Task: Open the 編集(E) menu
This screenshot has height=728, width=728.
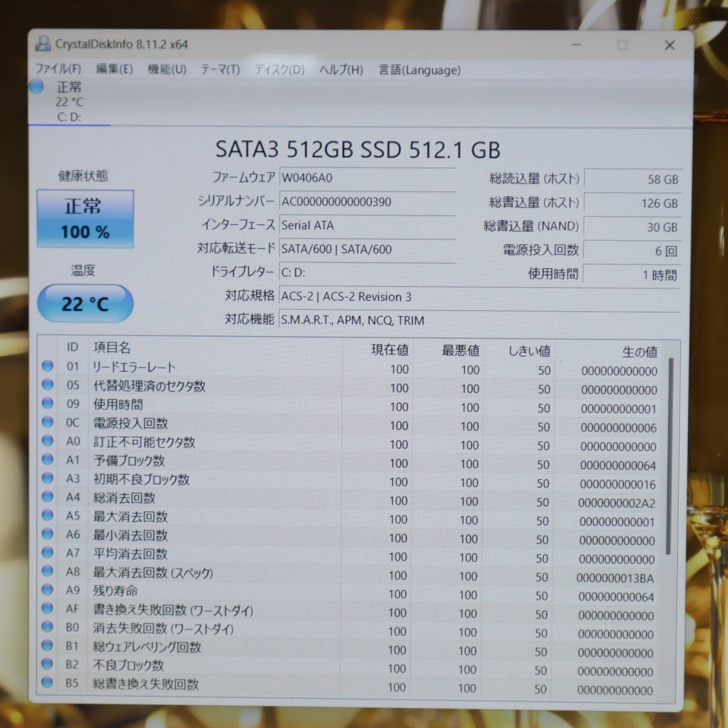Action: click(114, 69)
